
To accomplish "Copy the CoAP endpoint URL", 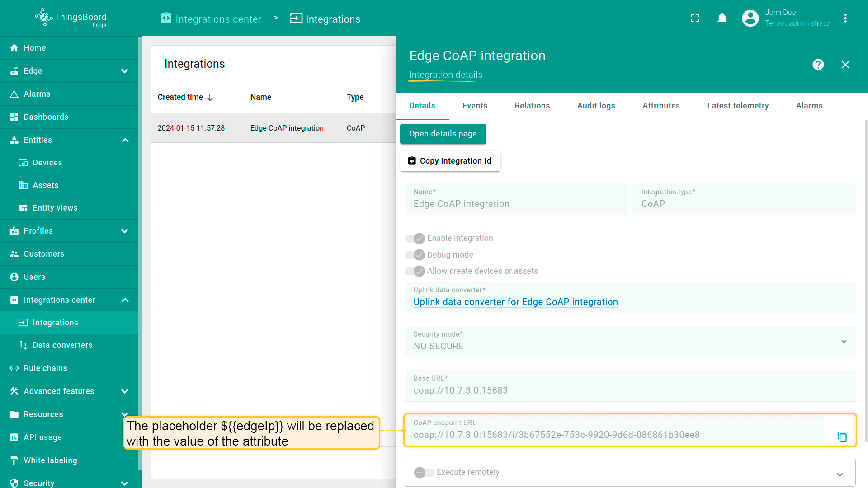I will coord(842,436).
